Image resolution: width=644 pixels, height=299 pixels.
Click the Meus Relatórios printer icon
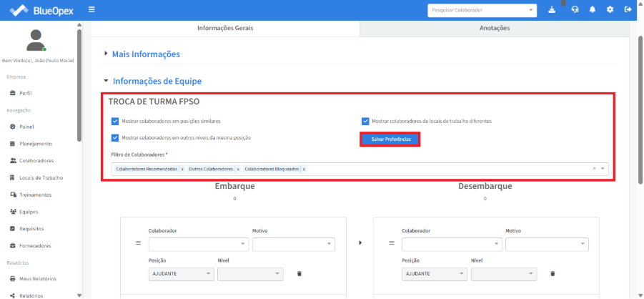point(12,279)
